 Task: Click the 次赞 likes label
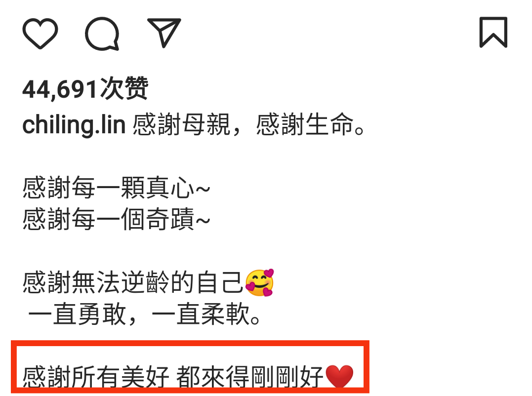(x=124, y=88)
